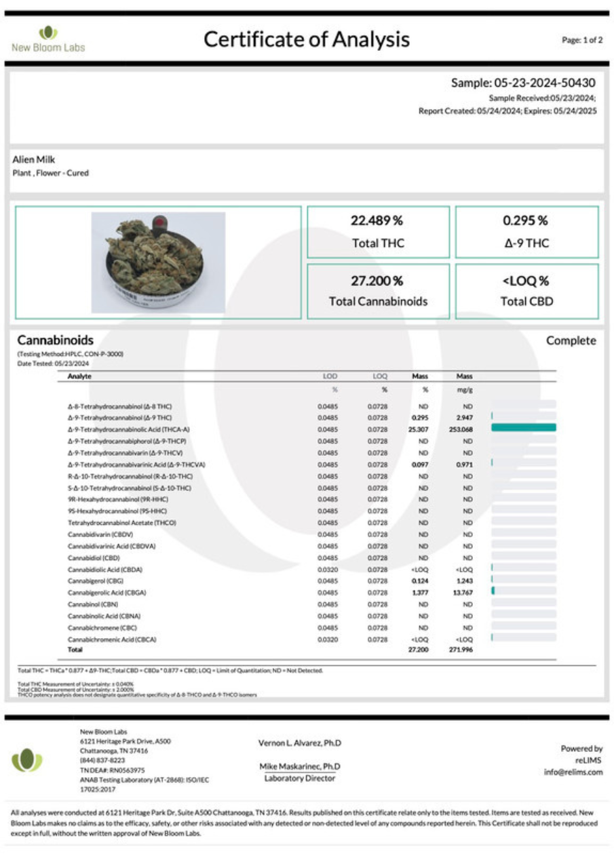
Task: Click the green leaf logo in footer
Action: coord(27,760)
